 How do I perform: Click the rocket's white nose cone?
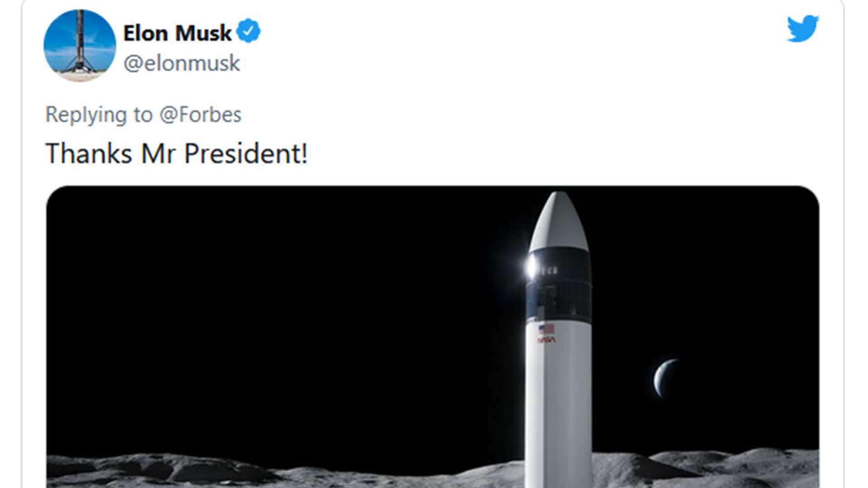(558, 221)
